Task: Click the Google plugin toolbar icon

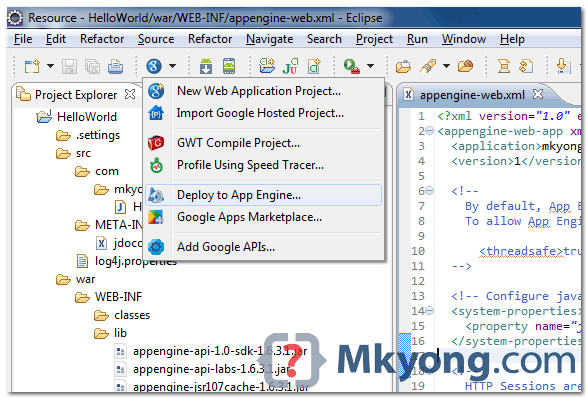Action: pos(154,66)
